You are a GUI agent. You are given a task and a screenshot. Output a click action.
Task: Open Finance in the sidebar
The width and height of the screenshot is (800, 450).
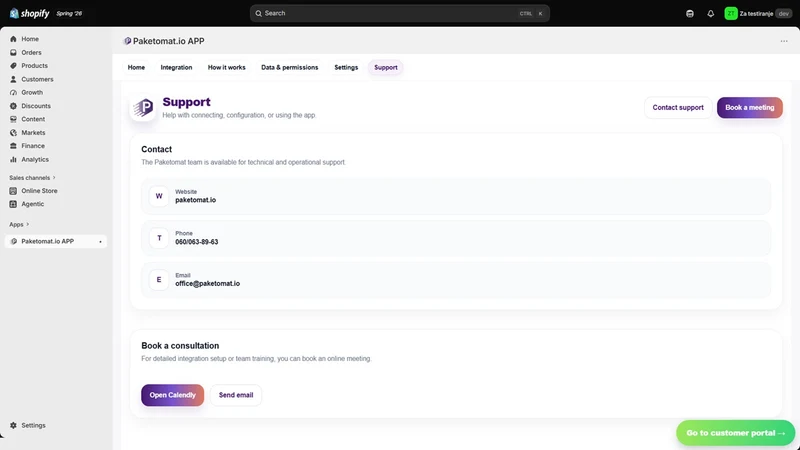pyautogui.click(x=33, y=145)
